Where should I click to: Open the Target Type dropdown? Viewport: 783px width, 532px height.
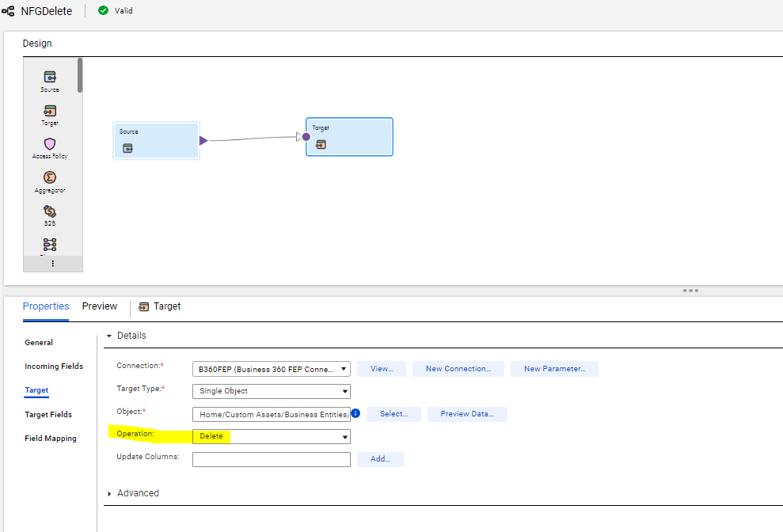tap(271, 391)
